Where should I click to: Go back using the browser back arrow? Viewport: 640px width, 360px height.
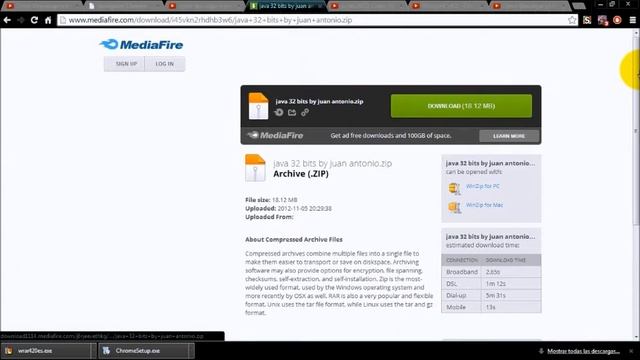[7, 20]
